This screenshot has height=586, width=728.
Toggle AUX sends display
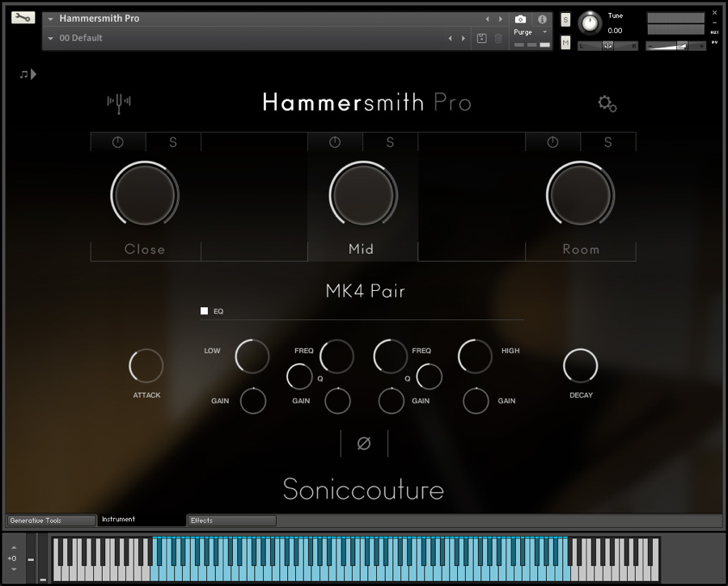(714, 32)
